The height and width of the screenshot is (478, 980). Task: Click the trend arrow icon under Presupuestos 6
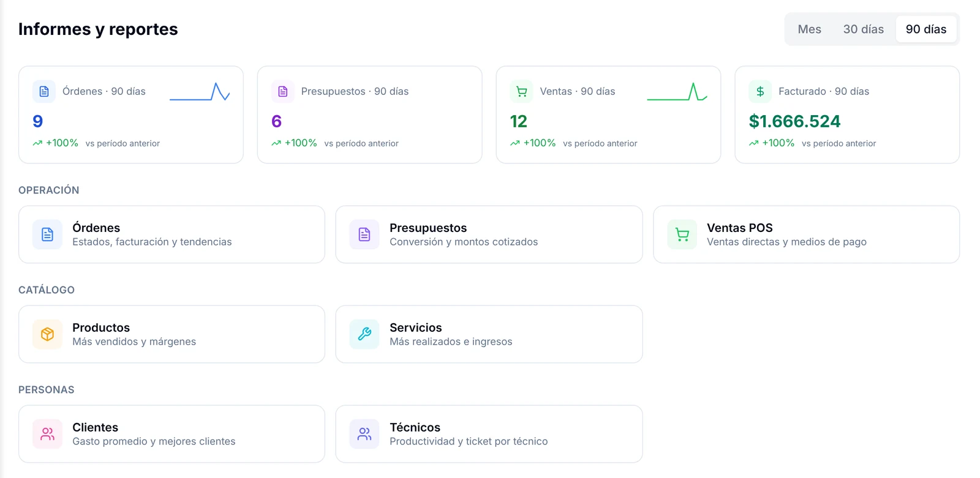[x=276, y=143]
